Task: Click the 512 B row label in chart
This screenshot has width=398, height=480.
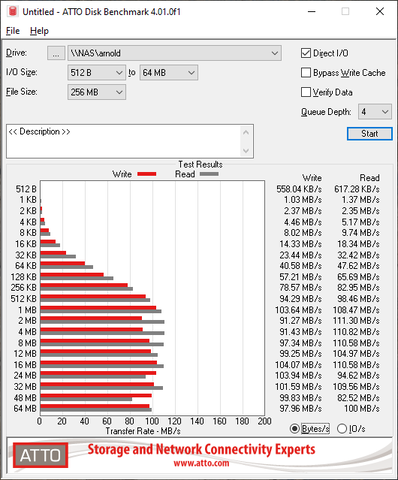Action: [x=26, y=189]
